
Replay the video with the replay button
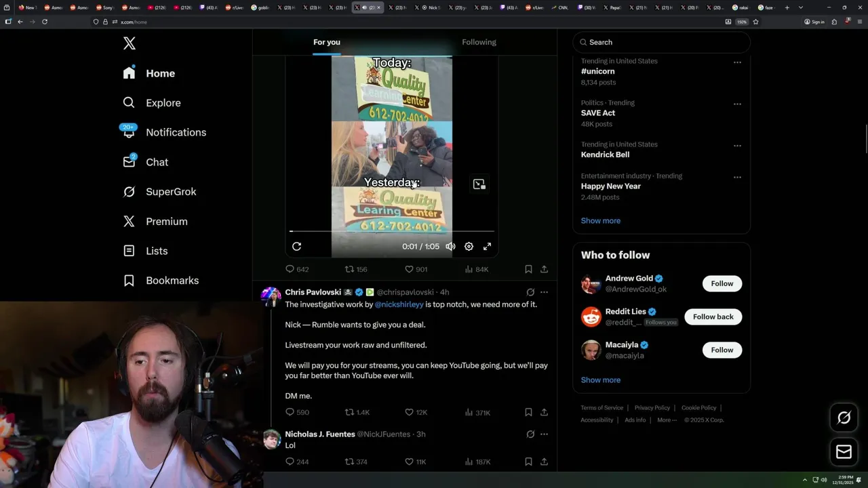pyautogui.click(x=296, y=247)
